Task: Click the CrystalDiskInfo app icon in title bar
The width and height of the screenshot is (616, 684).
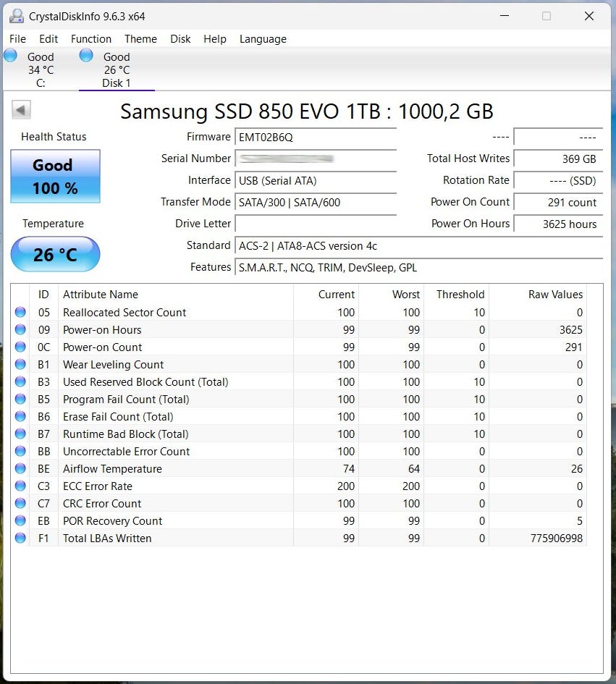Action: tap(17, 16)
